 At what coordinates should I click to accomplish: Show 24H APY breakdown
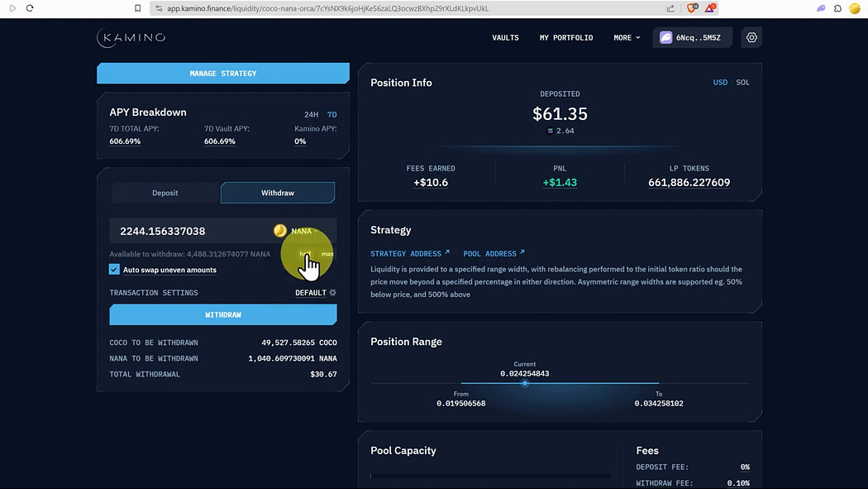click(x=311, y=114)
